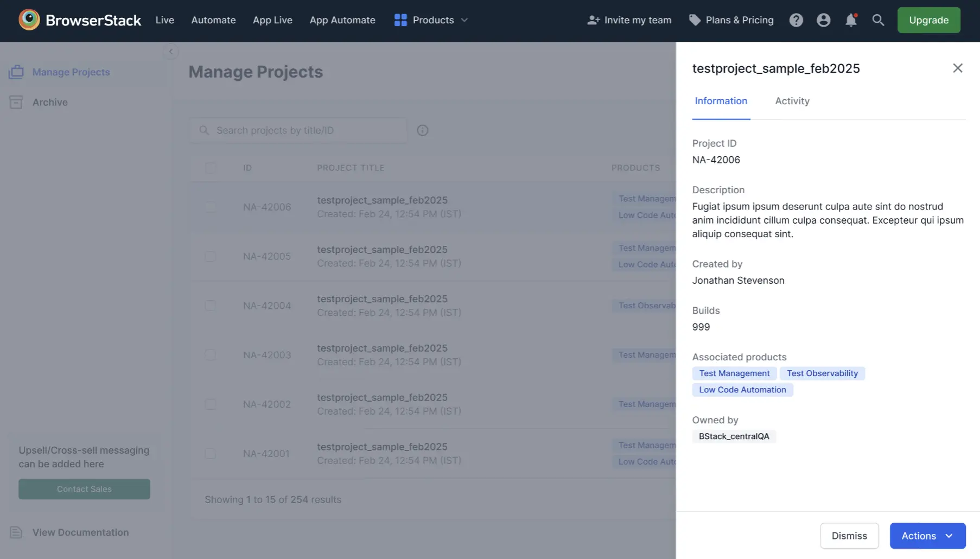Click the Project ID value NA-42006 in panel
The width and height of the screenshot is (980, 559).
pos(716,160)
